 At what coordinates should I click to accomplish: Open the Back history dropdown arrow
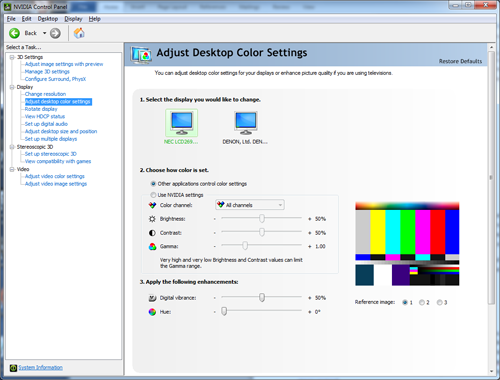click(x=44, y=33)
